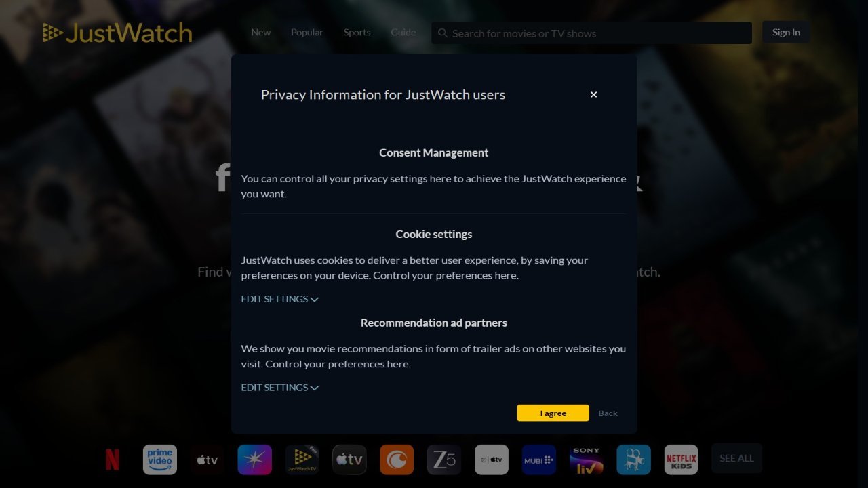Select the Apple TV icon beside Crunchyroll
The height and width of the screenshot is (488, 868).
[349, 460]
